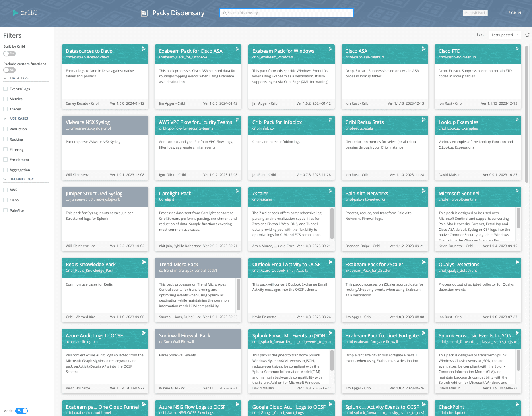532x416 pixels.
Task: Switch the Mode toggle at bottom left
Action: pyautogui.click(x=22, y=411)
